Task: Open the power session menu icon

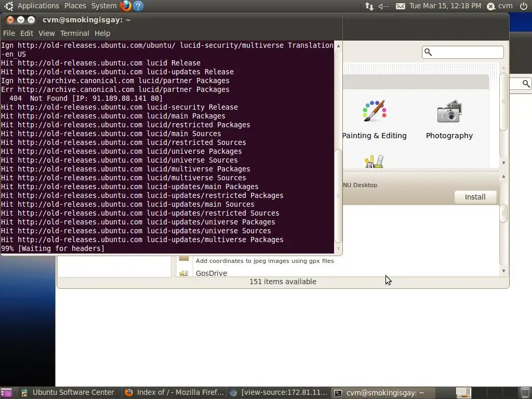Action: [524, 6]
